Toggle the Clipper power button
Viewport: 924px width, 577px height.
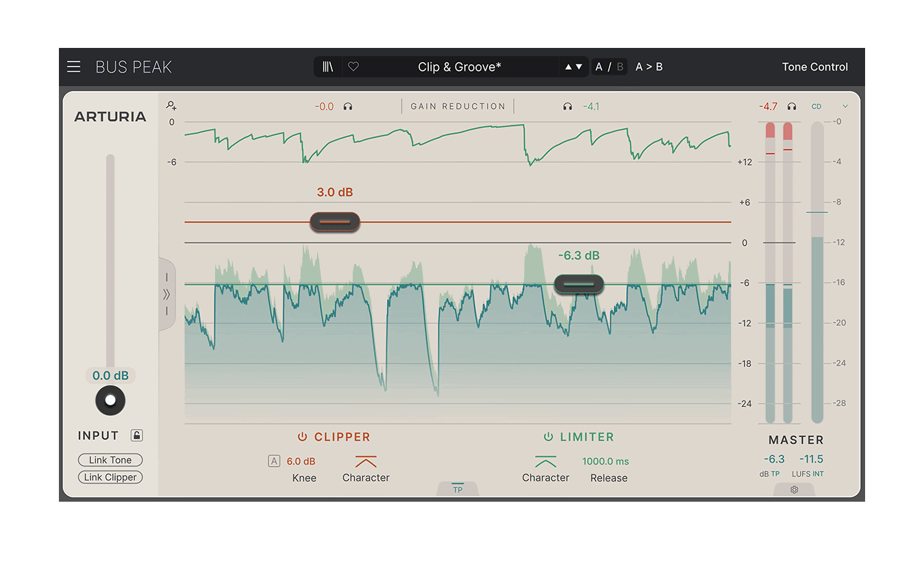tap(302, 437)
